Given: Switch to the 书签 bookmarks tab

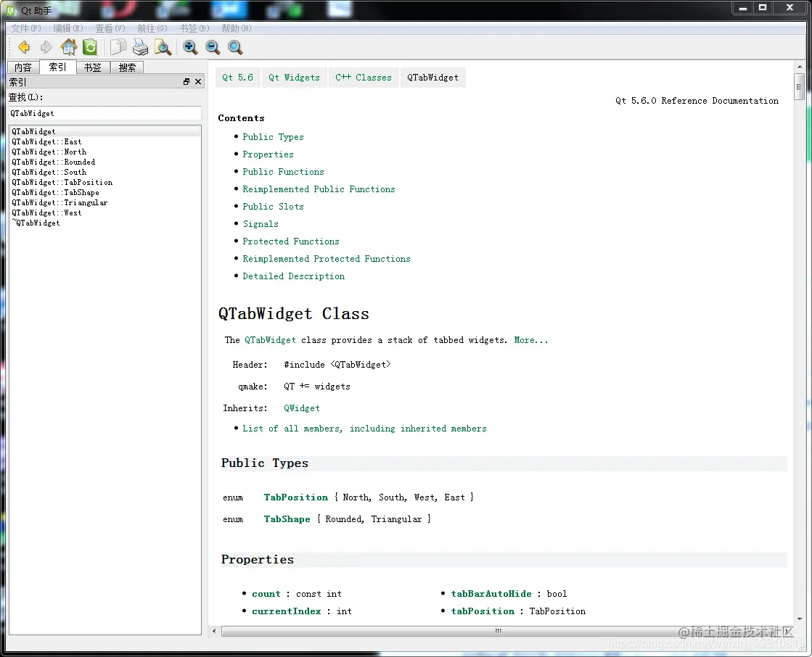Looking at the screenshot, I should (x=93, y=67).
